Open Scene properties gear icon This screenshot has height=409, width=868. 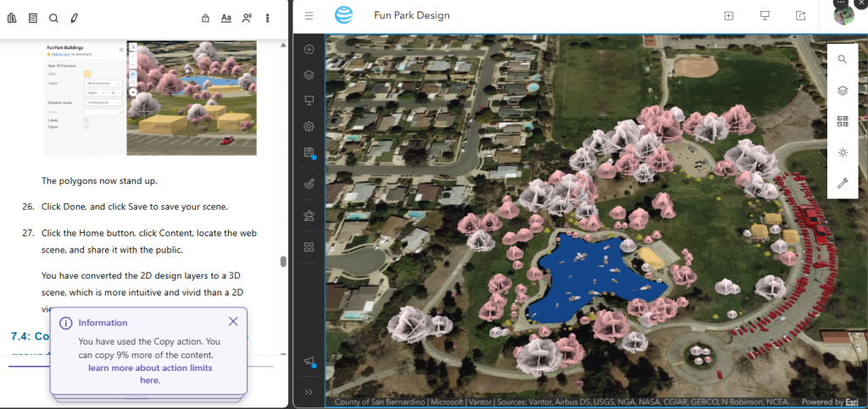[x=309, y=126]
